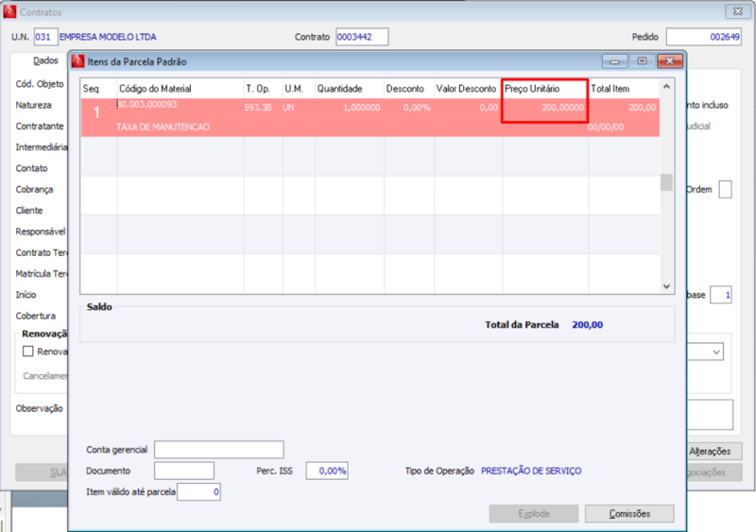Screen dimensions: 756x532
Task: Click the 0,00% discount cell in grid
Action: pos(417,108)
